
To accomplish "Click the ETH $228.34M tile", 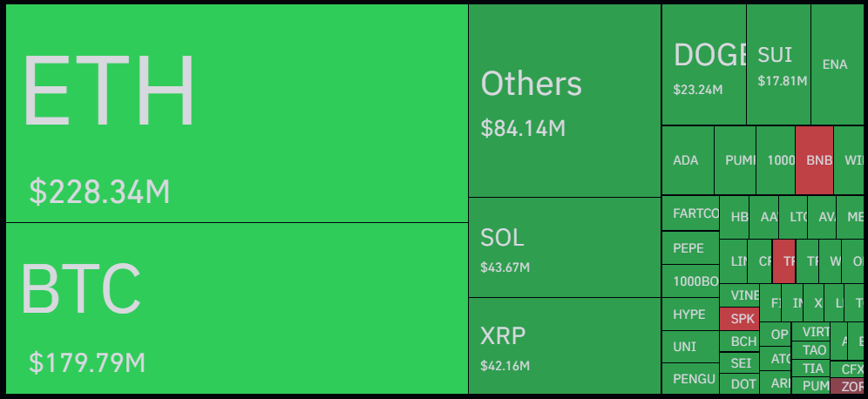I will 237,113.
